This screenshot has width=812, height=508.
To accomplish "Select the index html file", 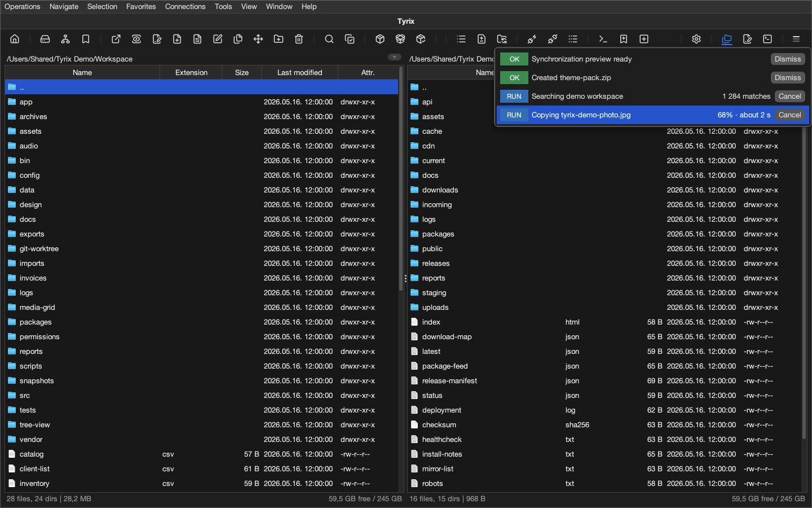I will click(x=604, y=322).
